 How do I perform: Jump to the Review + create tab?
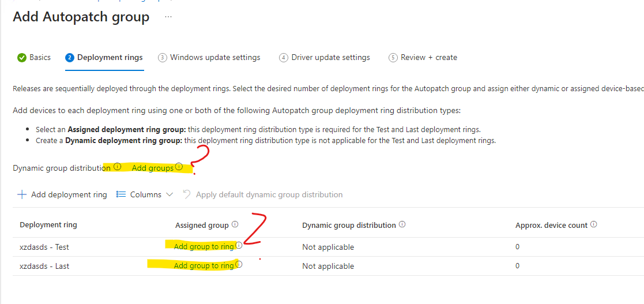[x=423, y=58]
